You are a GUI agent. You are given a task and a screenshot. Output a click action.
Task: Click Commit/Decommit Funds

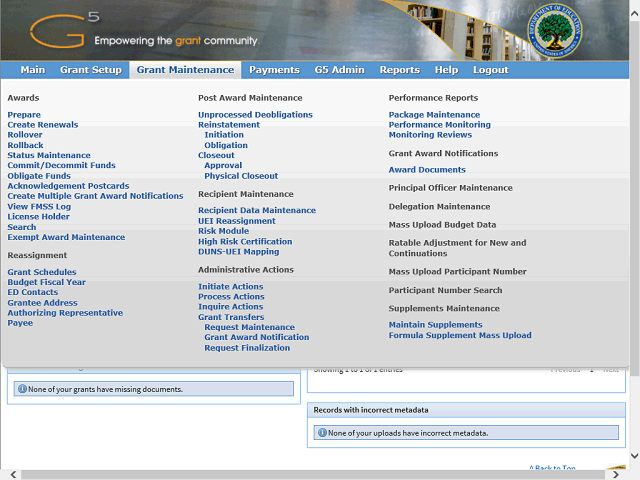point(61,165)
